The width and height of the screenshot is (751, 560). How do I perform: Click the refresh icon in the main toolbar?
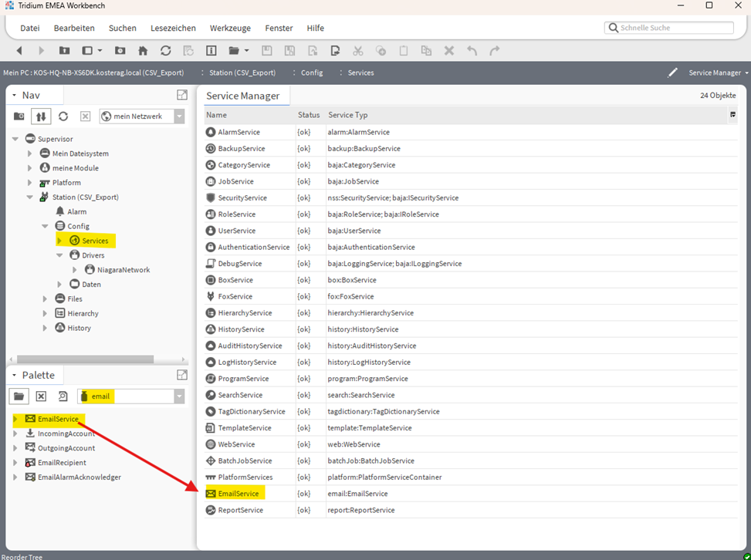click(x=165, y=51)
